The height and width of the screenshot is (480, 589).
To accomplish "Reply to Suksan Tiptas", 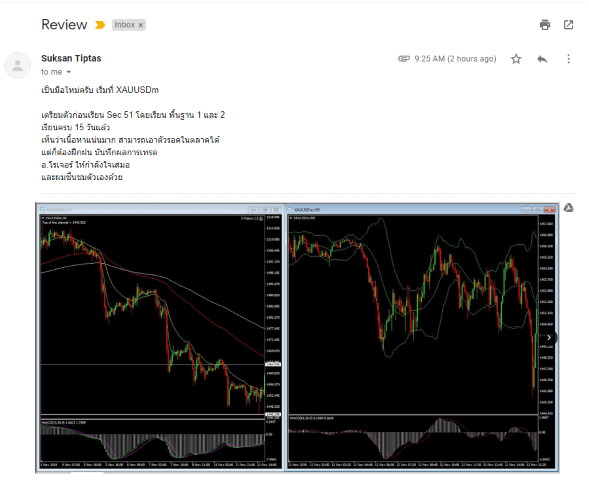I will (x=542, y=59).
